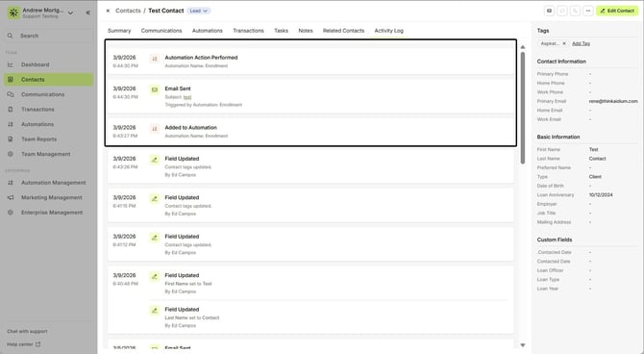
Task: Open the Automations sidebar item
Action: tap(48, 124)
